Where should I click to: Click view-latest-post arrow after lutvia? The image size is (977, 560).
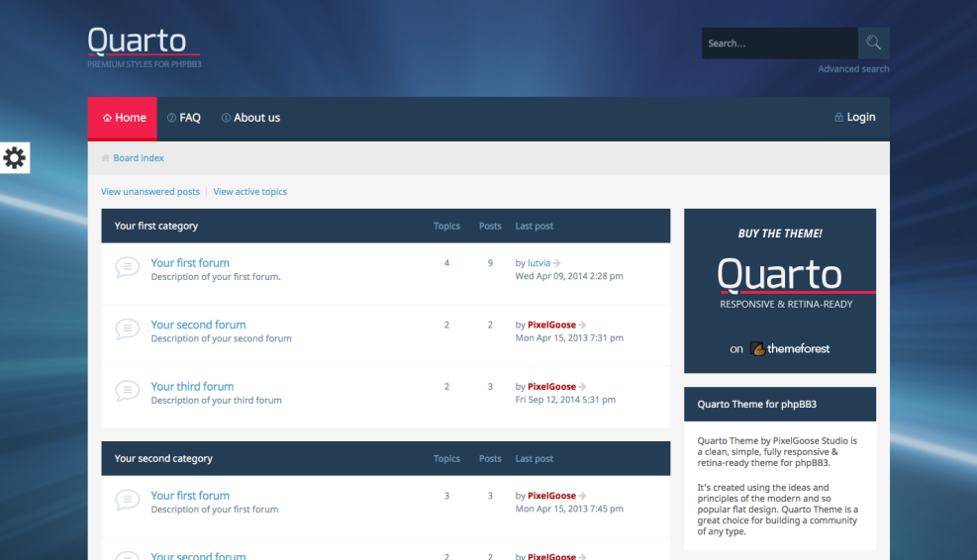click(557, 263)
